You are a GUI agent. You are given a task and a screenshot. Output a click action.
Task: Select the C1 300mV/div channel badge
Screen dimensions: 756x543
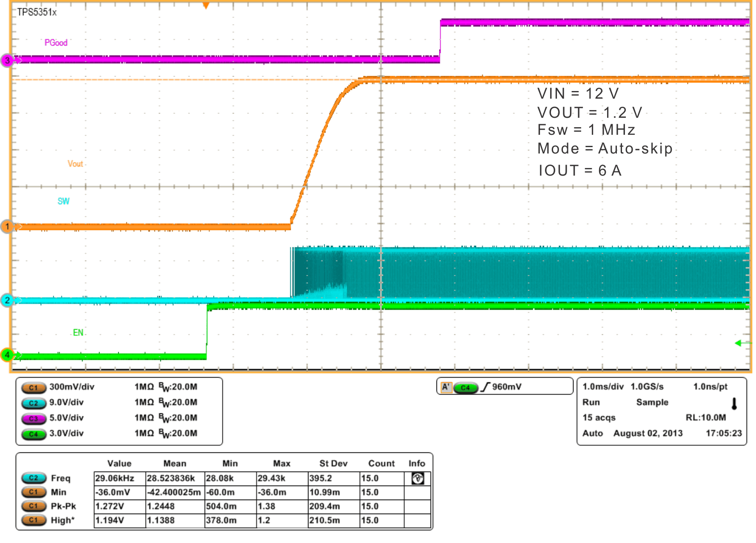point(34,387)
